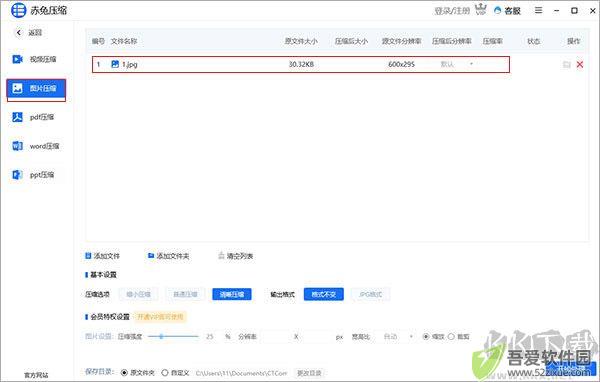Switch to 视频压缩 video compression
Viewport: 600px width, 382px height.
(x=34, y=59)
